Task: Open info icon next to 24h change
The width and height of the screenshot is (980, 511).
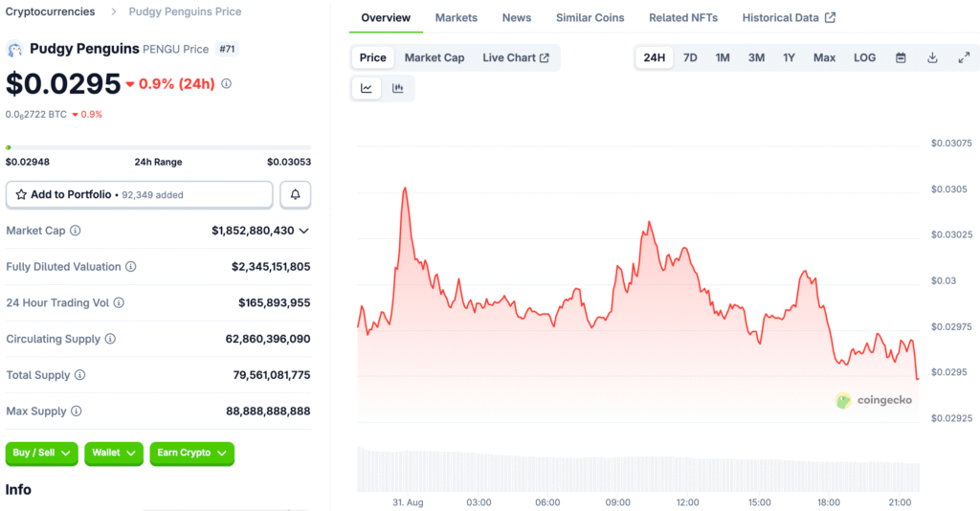Action: [226, 83]
